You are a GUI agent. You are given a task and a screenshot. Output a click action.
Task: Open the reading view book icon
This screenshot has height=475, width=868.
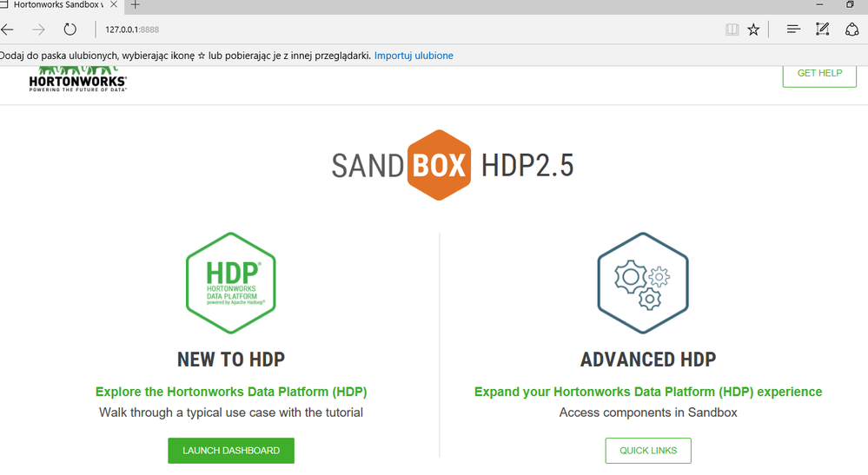732,30
